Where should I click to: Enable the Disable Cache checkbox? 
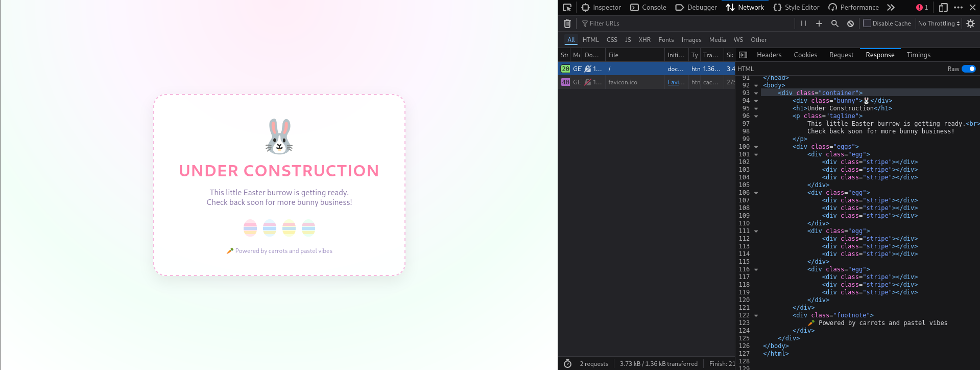point(867,23)
